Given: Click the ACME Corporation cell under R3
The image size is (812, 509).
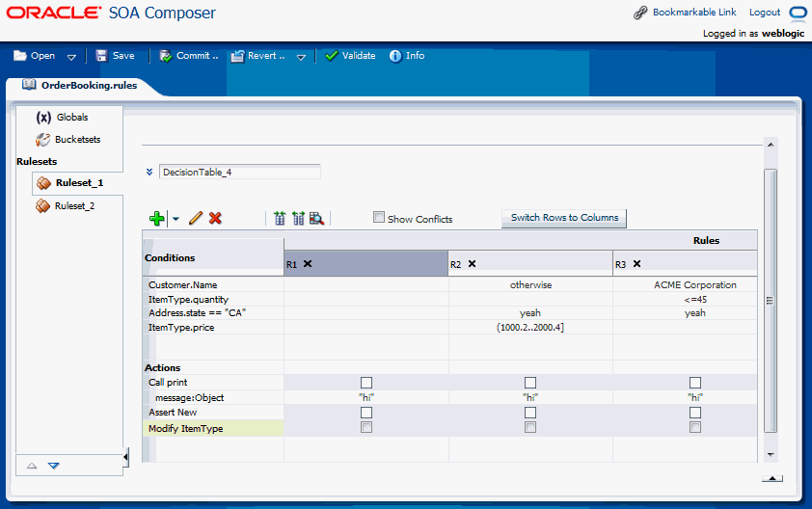Looking at the screenshot, I should pos(695,284).
